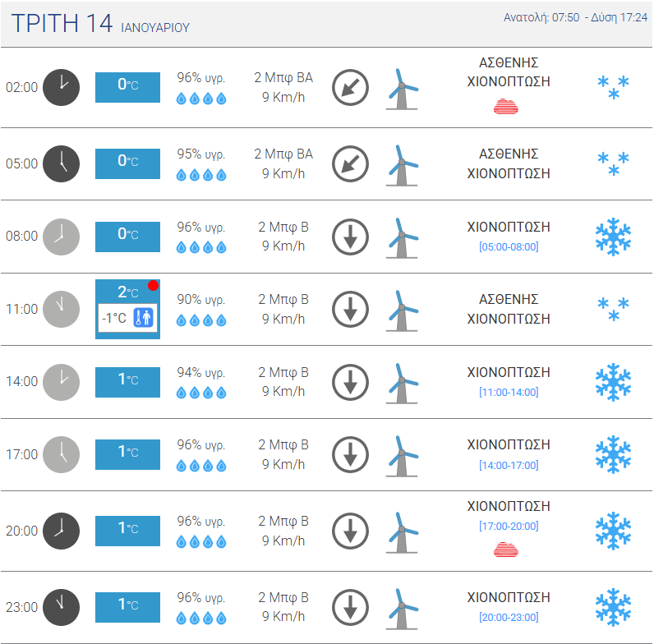Click the red dot on 11:00 temperature
This screenshot has width=654, height=644.
pyautogui.click(x=153, y=285)
